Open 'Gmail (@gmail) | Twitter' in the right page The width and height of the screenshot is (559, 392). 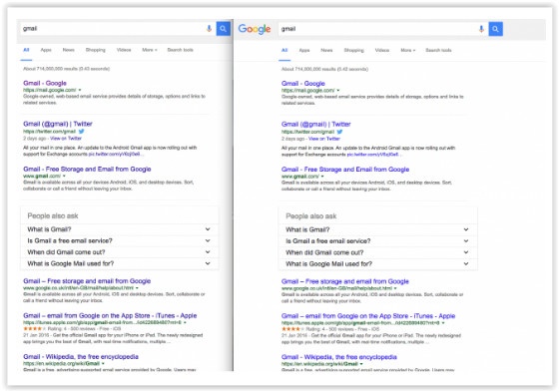315,124
